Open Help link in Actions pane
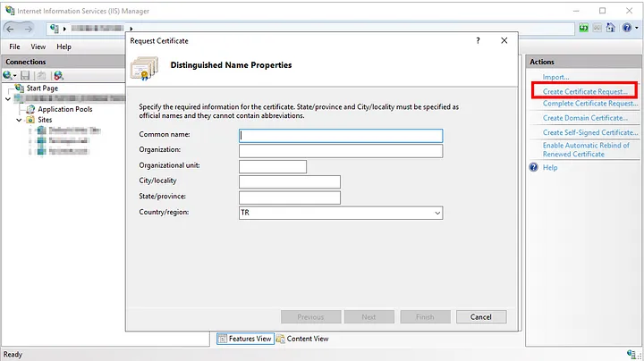Image resolution: width=644 pixels, height=361 pixels. [550, 167]
